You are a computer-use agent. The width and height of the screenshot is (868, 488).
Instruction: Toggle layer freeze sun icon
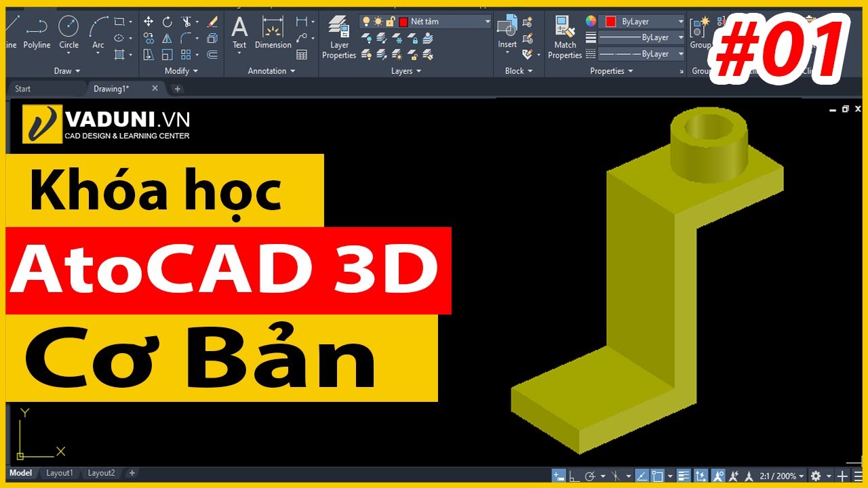click(378, 22)
